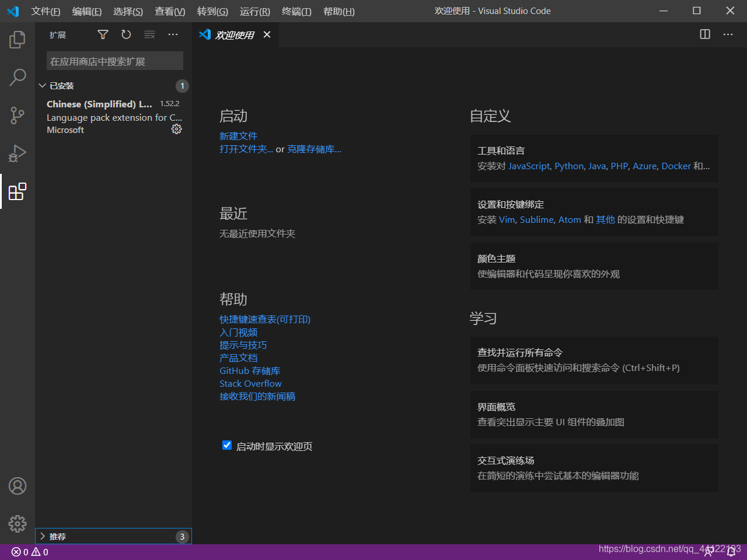Screen dimensions: 747x560
Task: Click 接收我们的新闻稿 link
Action: coord(257,396)
